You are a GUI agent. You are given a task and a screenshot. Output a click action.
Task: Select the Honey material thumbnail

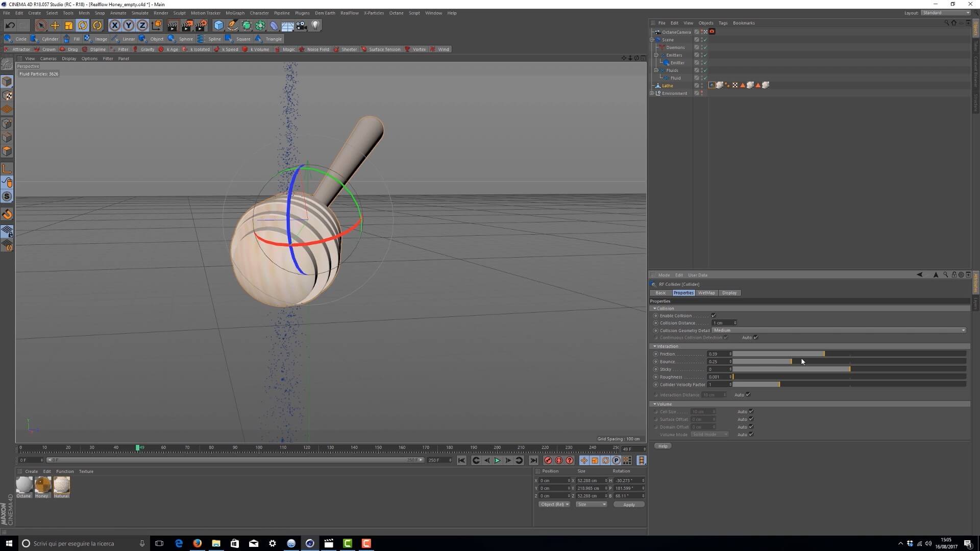(43, 485)
